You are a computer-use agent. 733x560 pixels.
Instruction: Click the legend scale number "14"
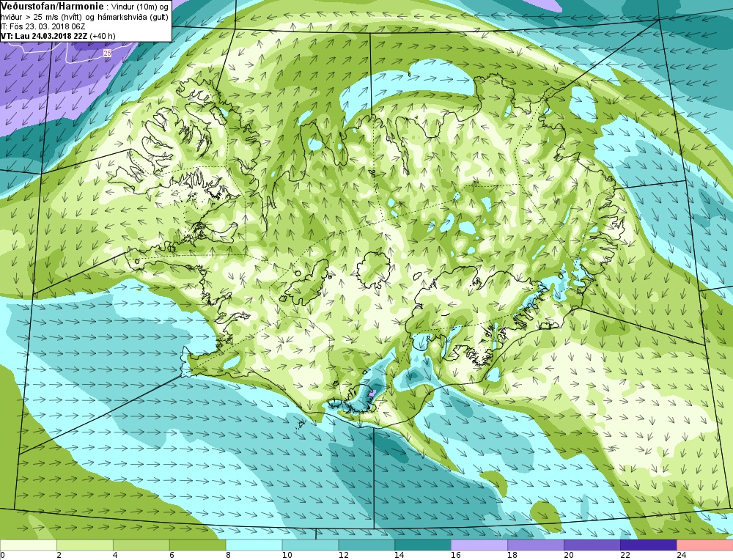(x=399, y=556)
